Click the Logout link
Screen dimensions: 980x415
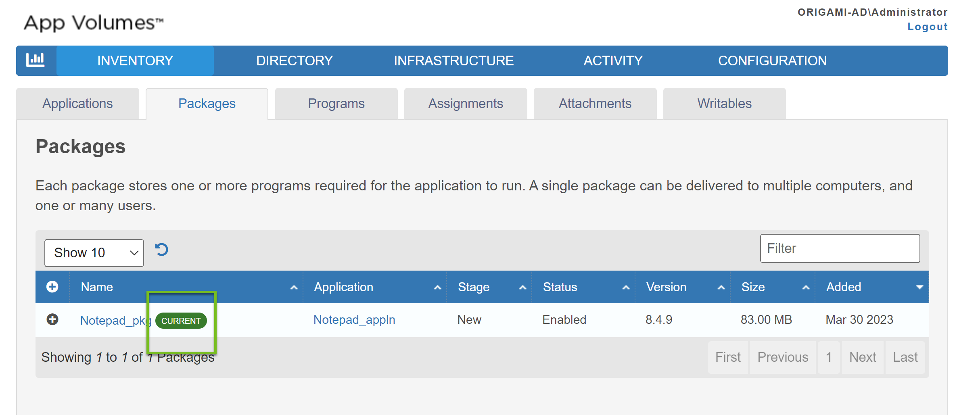[x=928, y=27]
